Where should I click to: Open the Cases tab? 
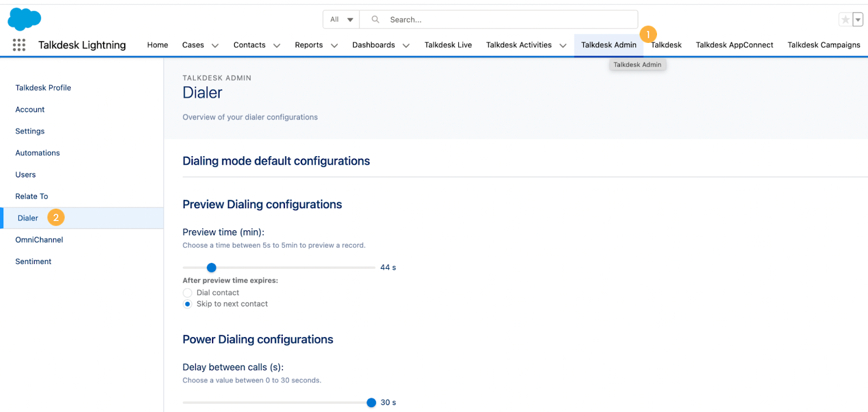[193, 45]
